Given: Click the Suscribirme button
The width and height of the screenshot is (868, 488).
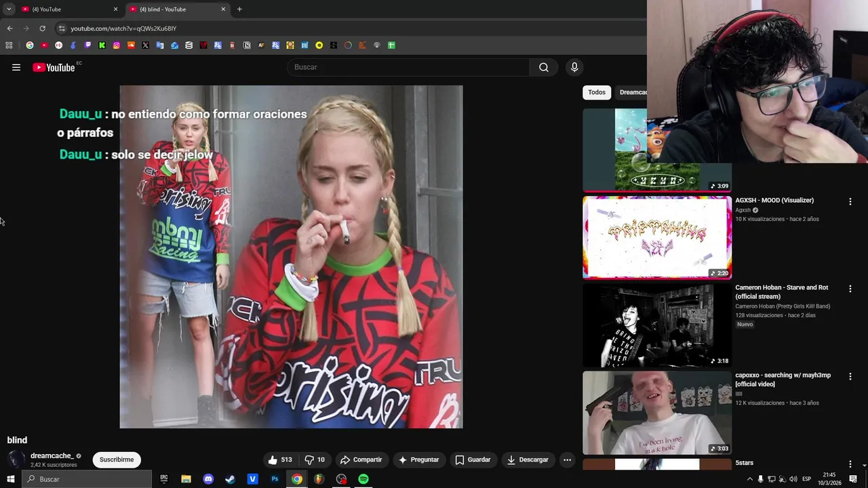Looking at the screenshot, I should pyautogui.click(x=117, y=460).
